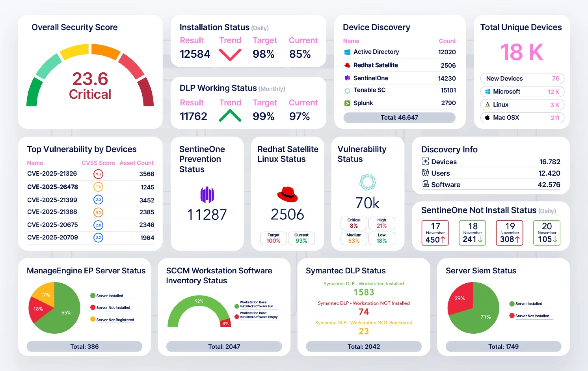Click the large red Redhat hat logo

287,194
